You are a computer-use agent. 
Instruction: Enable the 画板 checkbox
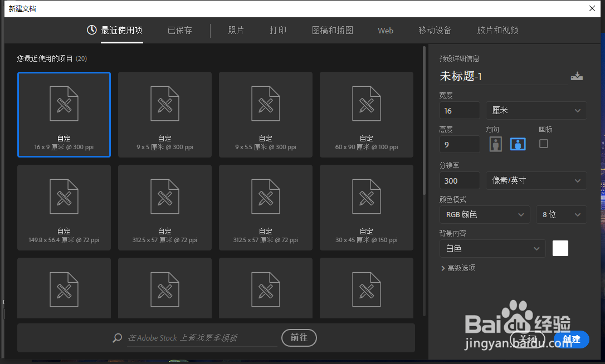tap(543, 144)
